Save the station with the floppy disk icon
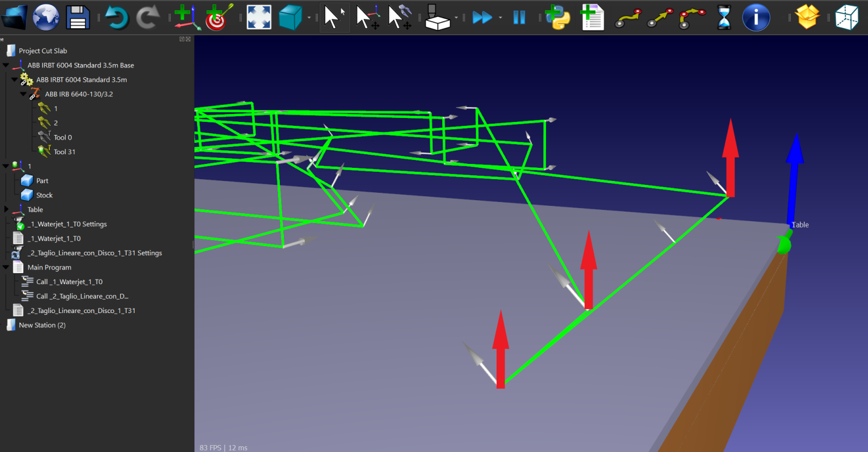Screen dimensions: 868x452 point(78,17)
